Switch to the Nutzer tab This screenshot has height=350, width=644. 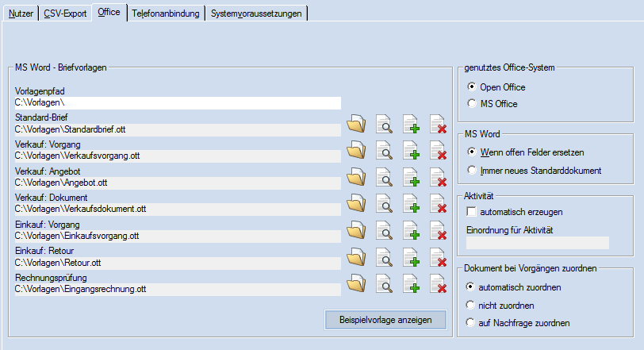21,13
